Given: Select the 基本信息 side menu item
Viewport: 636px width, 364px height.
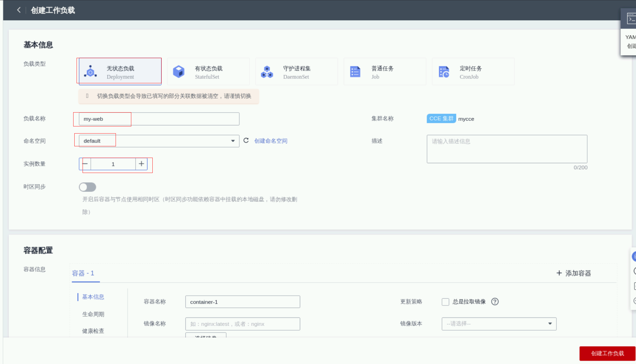Looking at the screenshot, I should click(x=93, y=297).
